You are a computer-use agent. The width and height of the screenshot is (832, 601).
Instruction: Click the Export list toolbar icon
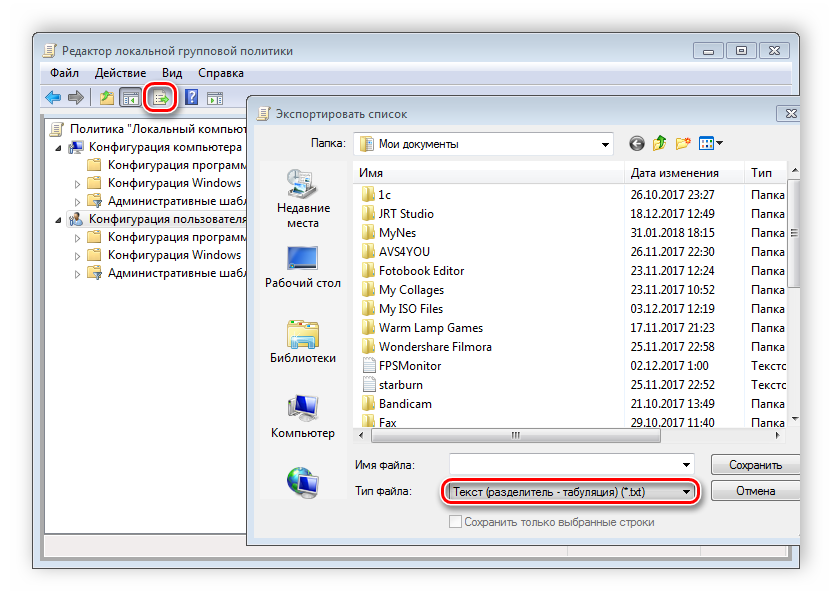pos(160,98)
